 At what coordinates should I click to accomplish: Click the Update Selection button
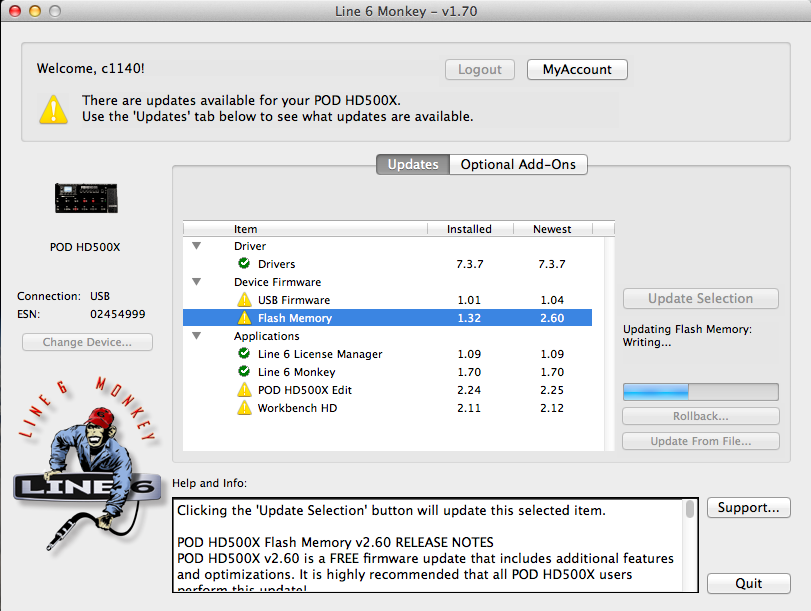point(700,299)
